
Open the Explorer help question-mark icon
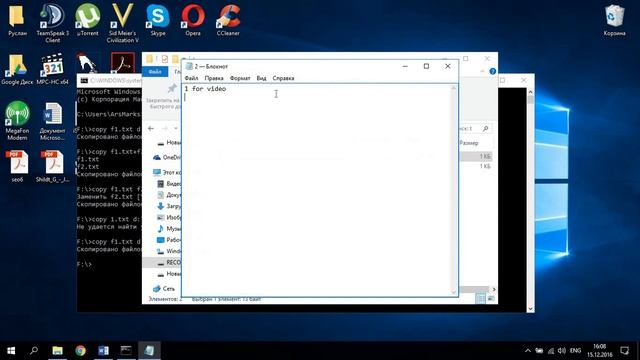[x=492, y=71]
